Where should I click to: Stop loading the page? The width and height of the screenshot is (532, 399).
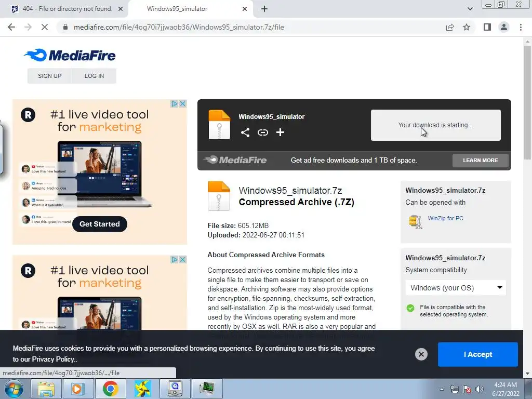[x=45, y=27]
